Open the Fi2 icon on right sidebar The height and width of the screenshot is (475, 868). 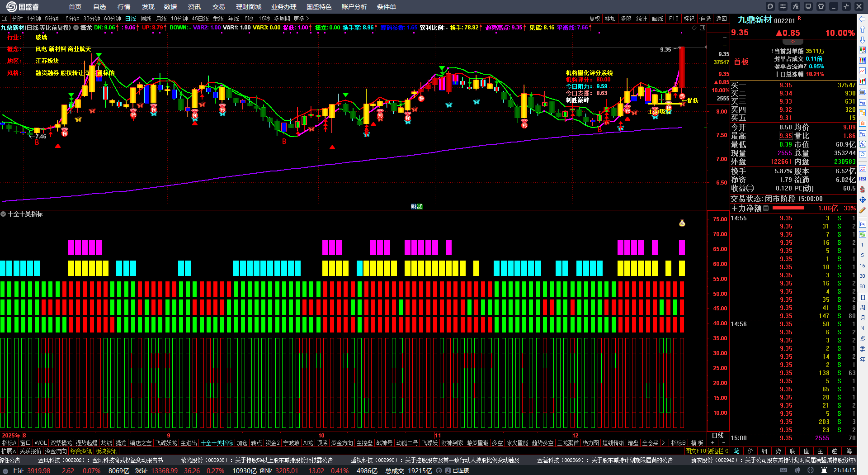pos(863,134)
